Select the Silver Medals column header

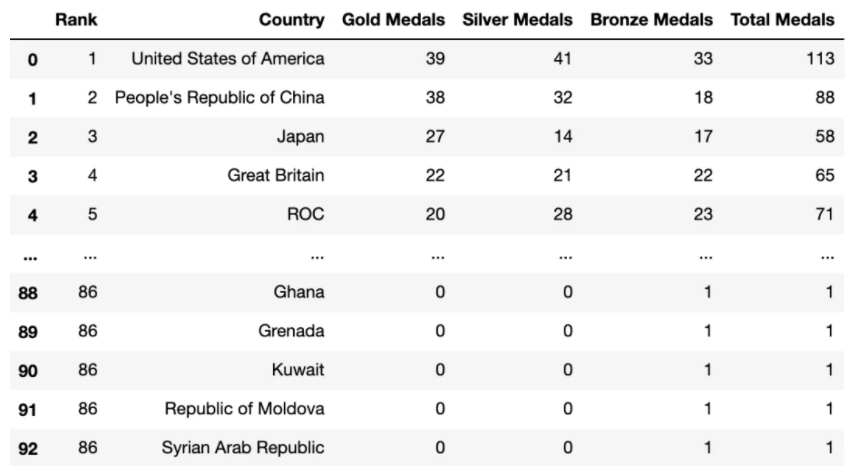517,20
